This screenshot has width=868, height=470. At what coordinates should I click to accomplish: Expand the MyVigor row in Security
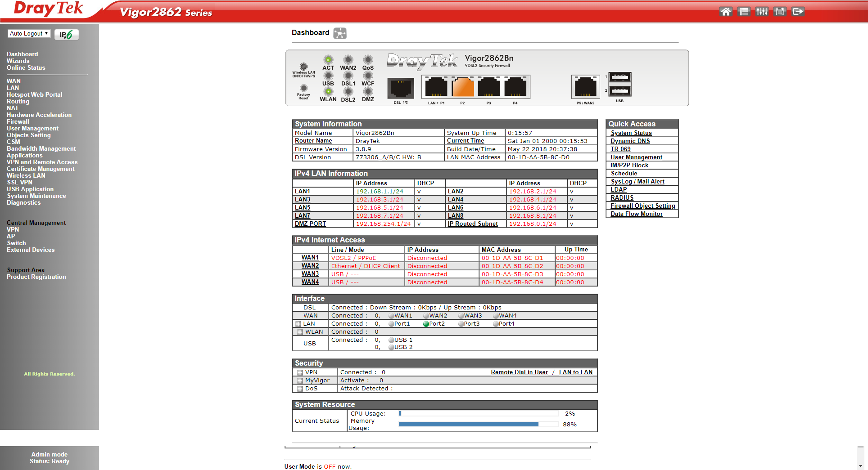coord(300,380)
